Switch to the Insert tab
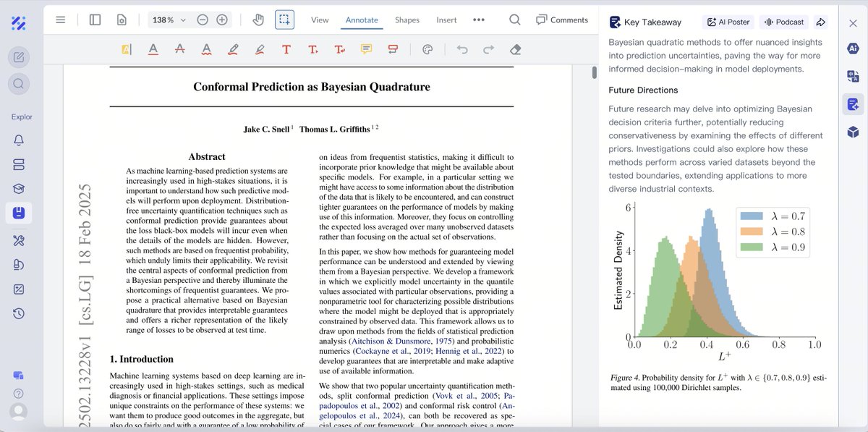This screenshot has width=868, height=432. tap(446, 20)
